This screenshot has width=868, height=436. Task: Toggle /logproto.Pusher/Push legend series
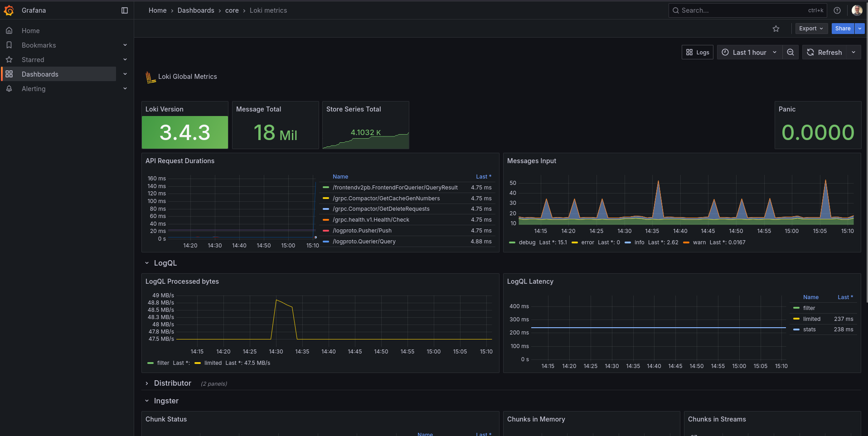362,231
